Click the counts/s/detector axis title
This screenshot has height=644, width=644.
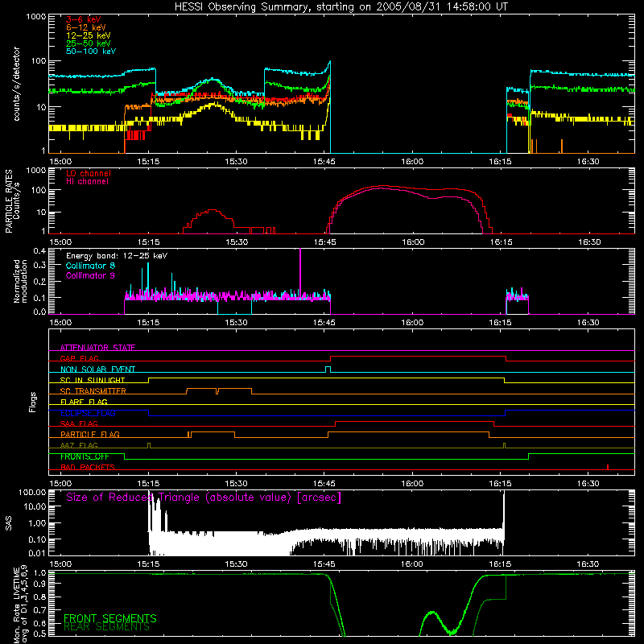click(x=16, y=84)
